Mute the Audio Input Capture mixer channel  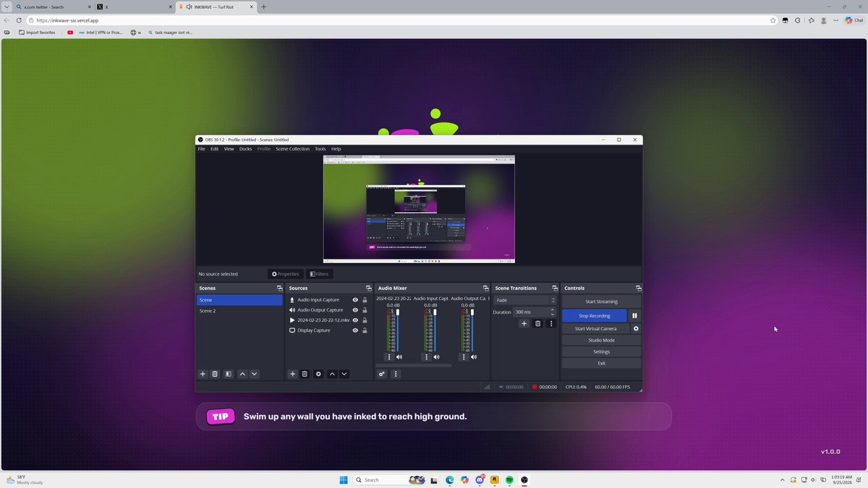(436, 356)
